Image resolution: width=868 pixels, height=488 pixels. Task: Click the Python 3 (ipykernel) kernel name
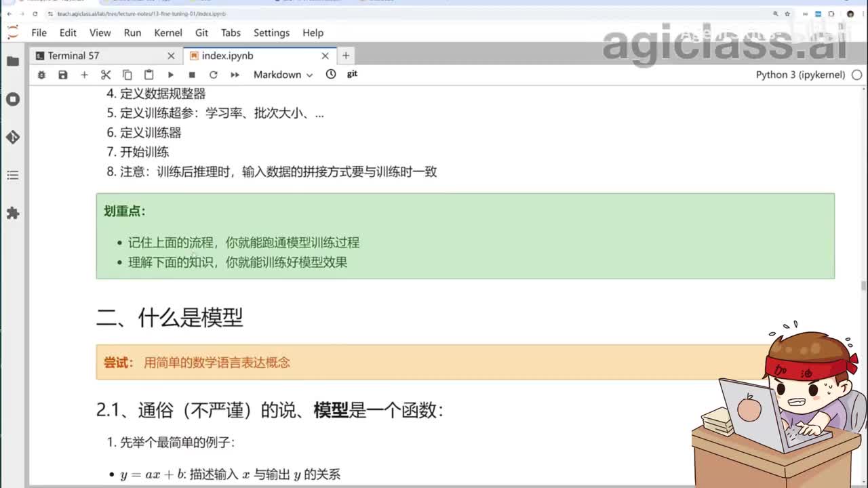click(x=800, y=75)
